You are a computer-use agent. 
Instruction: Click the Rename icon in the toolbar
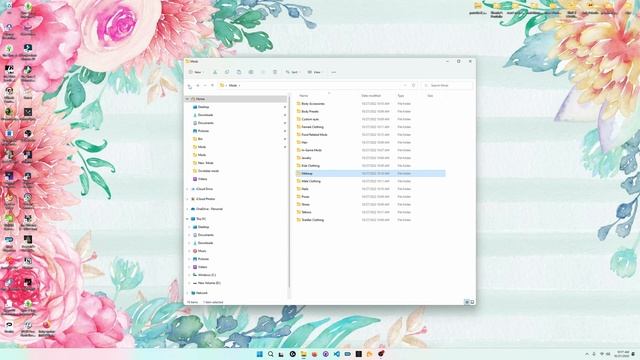point(251,72)
